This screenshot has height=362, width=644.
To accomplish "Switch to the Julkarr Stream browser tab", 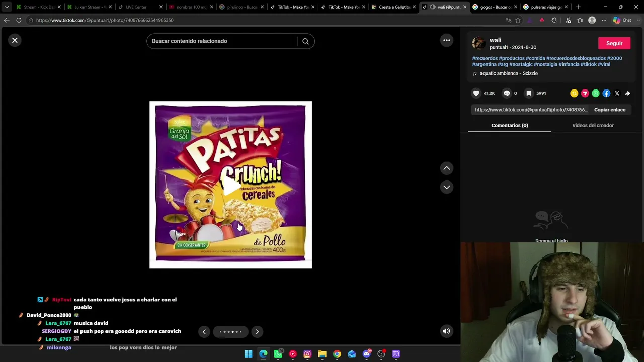I will (90, 7).
